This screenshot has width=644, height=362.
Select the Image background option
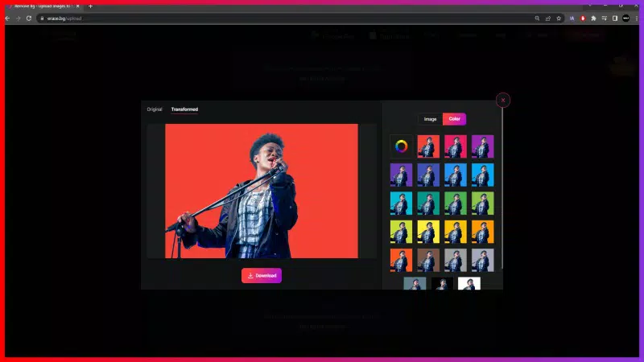pyautogui.click(x=430, y=119)
